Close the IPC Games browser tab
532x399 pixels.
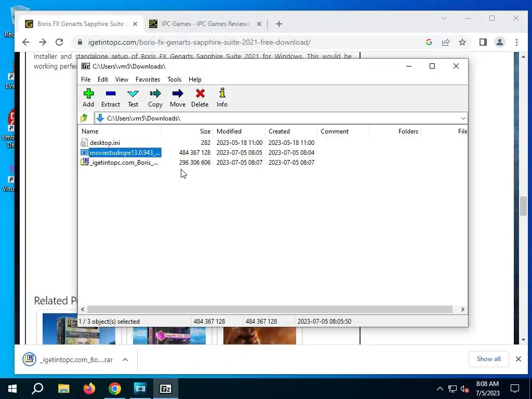click(x=259, y=24)
